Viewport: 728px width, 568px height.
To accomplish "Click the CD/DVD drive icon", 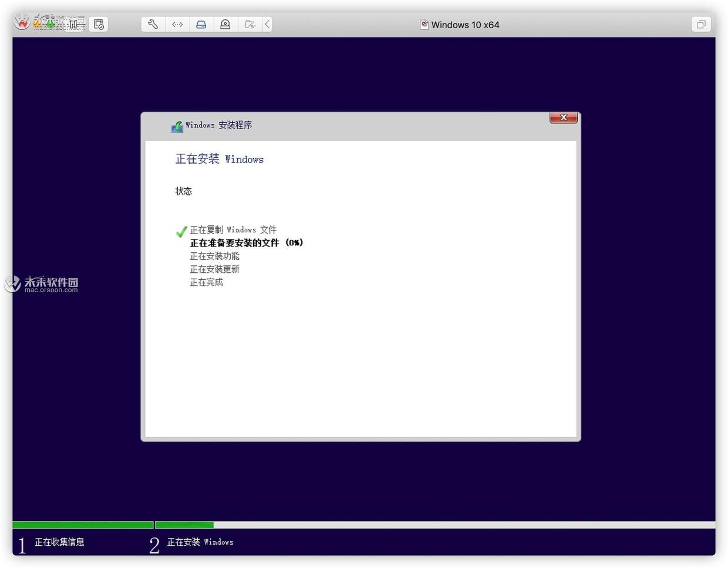I will (225, 24).
